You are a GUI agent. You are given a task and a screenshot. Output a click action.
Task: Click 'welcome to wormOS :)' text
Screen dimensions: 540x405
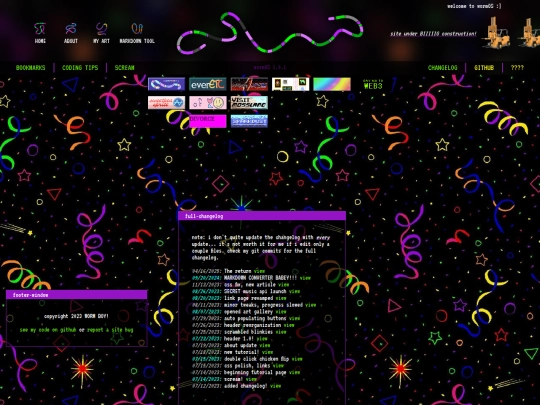(474, 6)
